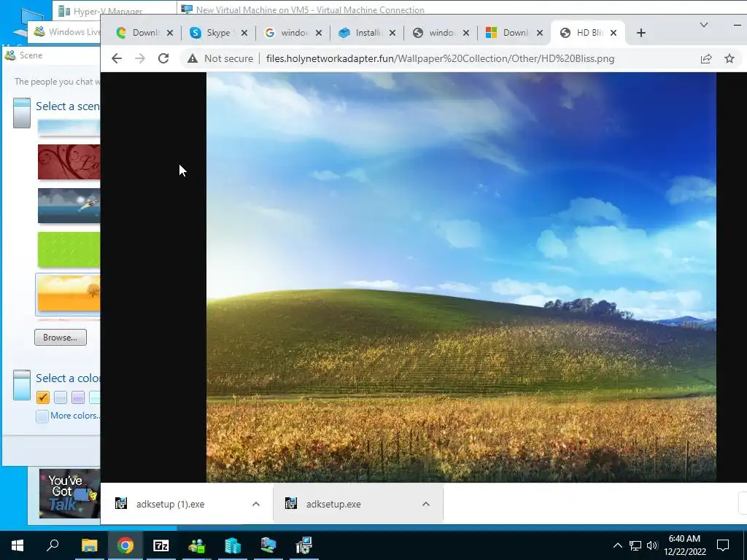
Task: Click Browse button in Scene window
Action: tap(61, 337)
